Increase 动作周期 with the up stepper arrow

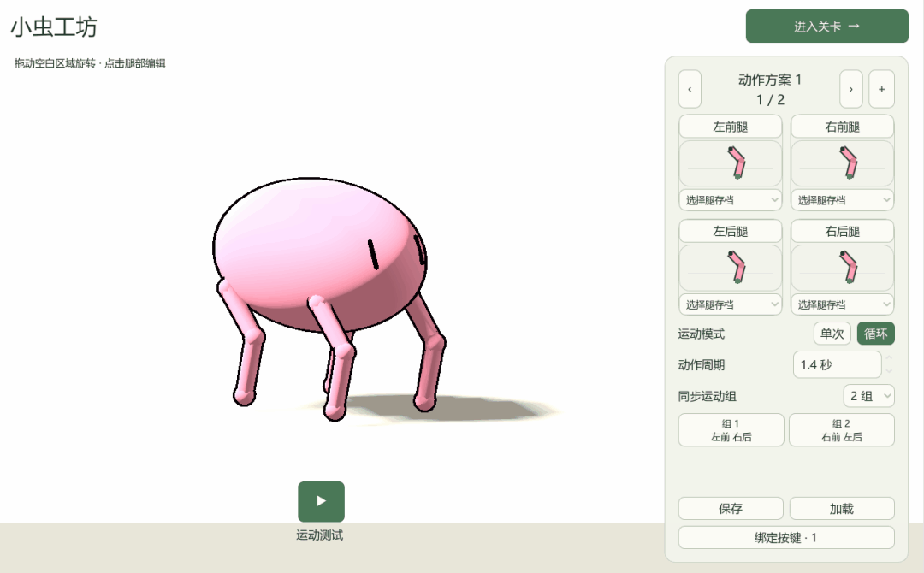click(x=889, y=358)
